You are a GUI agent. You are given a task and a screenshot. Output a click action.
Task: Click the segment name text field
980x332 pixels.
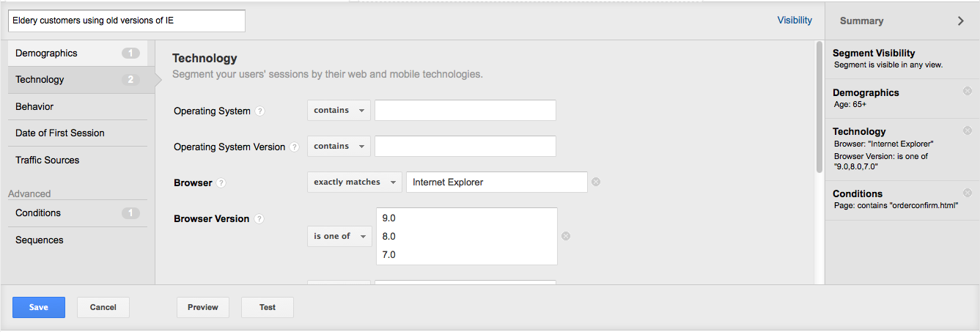pyautogui.click(x=126, y=21)
